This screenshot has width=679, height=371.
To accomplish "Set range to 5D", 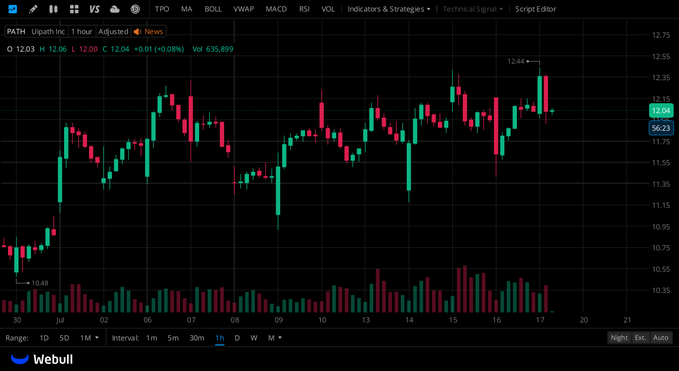I will click(x=64, y=338).
